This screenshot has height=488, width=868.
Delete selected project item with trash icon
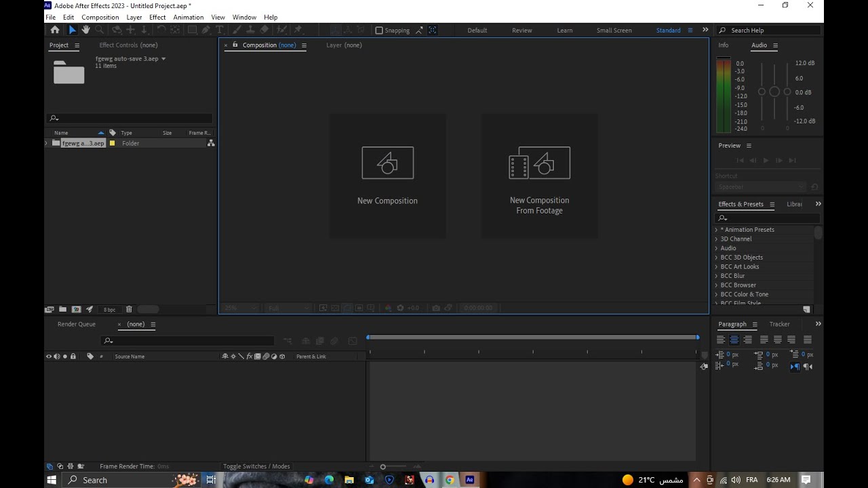129,309
